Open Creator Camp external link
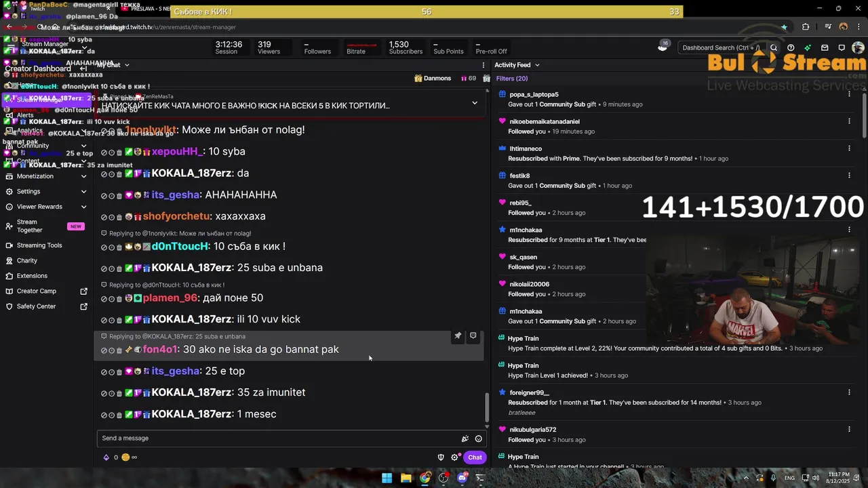Image resolution: width=868 pixels, height=488 pixels. point(47,291)
